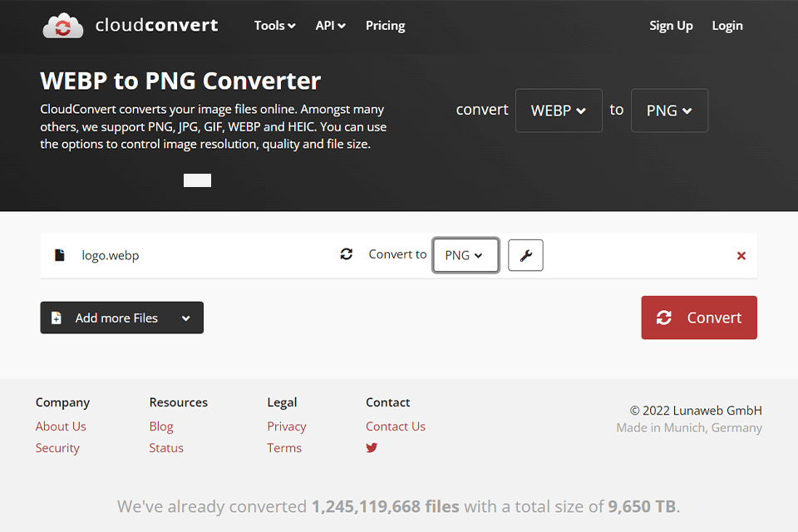798x532 pixels.
Task: Open conversion options wrench icon for logo.webp
Action: point(525,255)
